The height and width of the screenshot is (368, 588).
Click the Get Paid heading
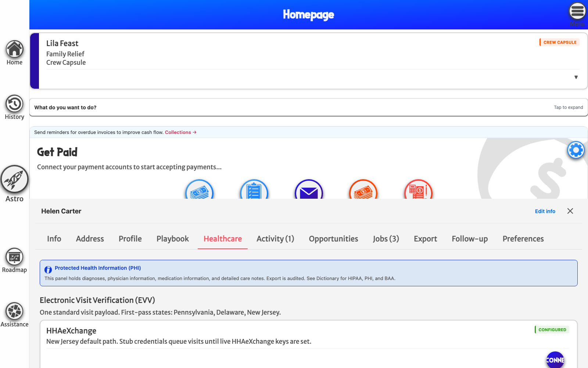[x=57, y=152]
